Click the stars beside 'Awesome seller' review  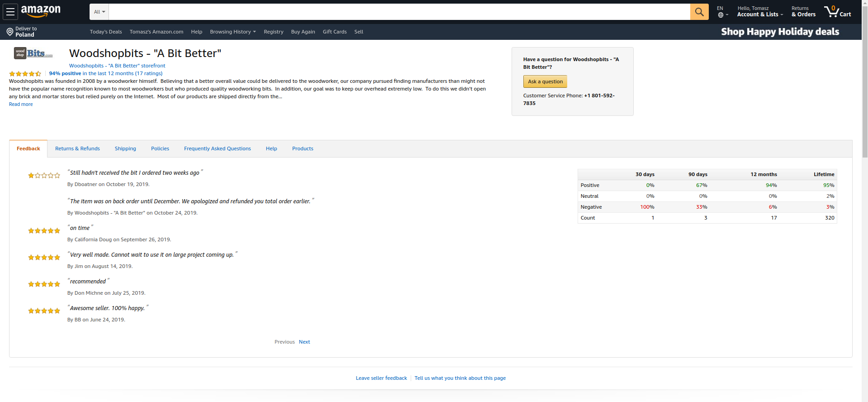tap(44, 311)
